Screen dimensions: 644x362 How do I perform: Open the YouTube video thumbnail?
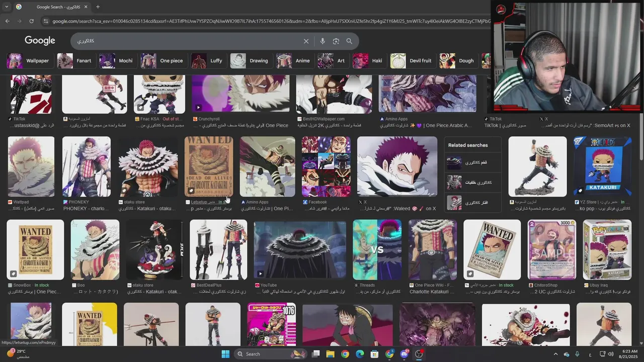point(300,249)
